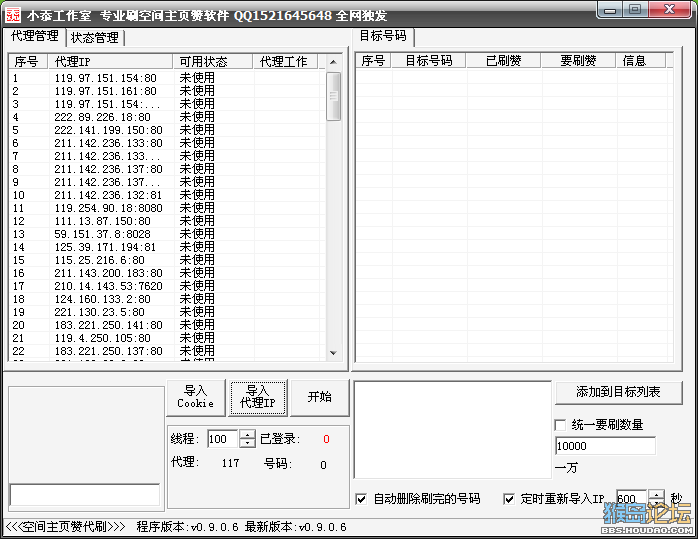Click the 600 seconds interval field
698x539 pixels.
click(x=632, y=498)
